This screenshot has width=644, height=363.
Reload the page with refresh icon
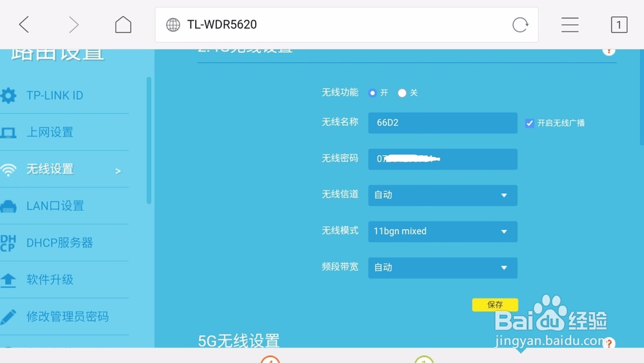520,25
